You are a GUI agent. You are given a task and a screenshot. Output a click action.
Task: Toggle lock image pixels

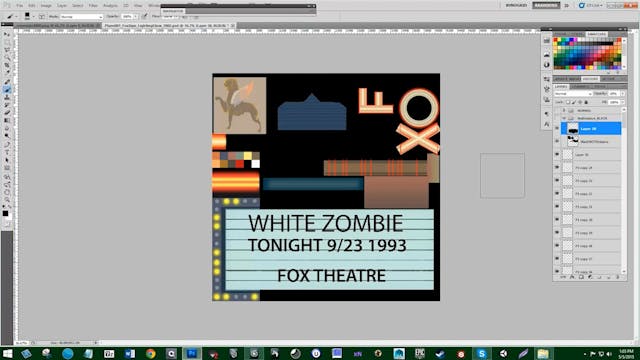(574, 102)
